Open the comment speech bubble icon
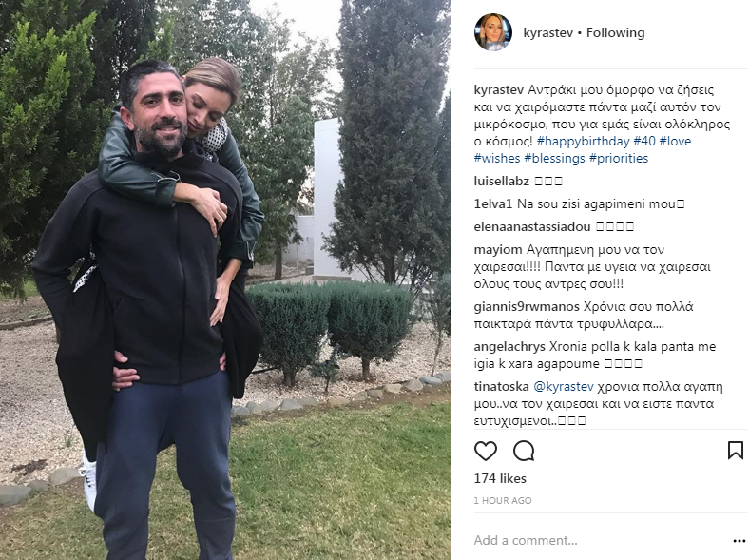Image resolution: width=749 pixels, height=560 pixels. 524,451
